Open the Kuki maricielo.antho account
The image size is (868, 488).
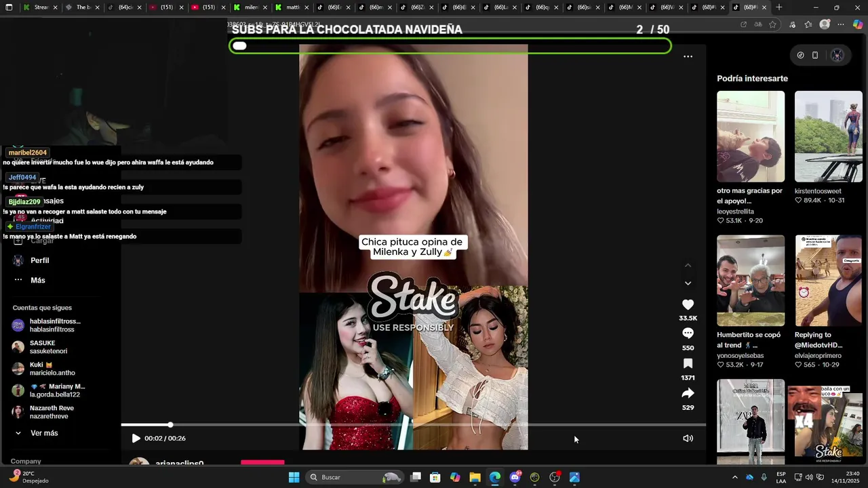44,369
